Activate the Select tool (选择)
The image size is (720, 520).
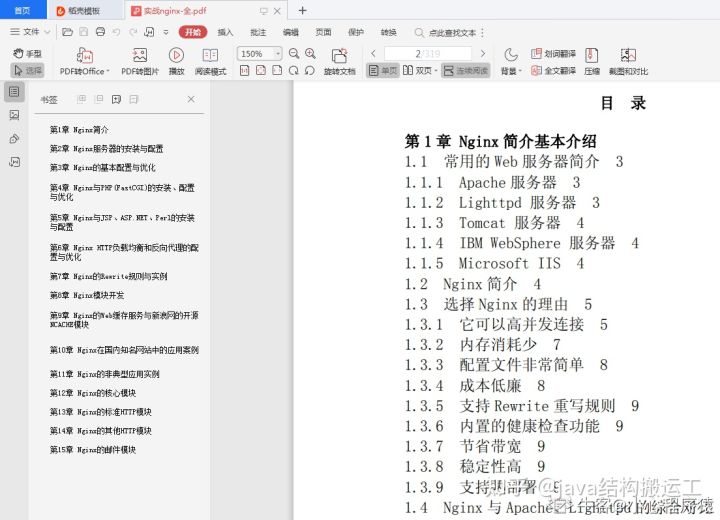click(27, 70)
